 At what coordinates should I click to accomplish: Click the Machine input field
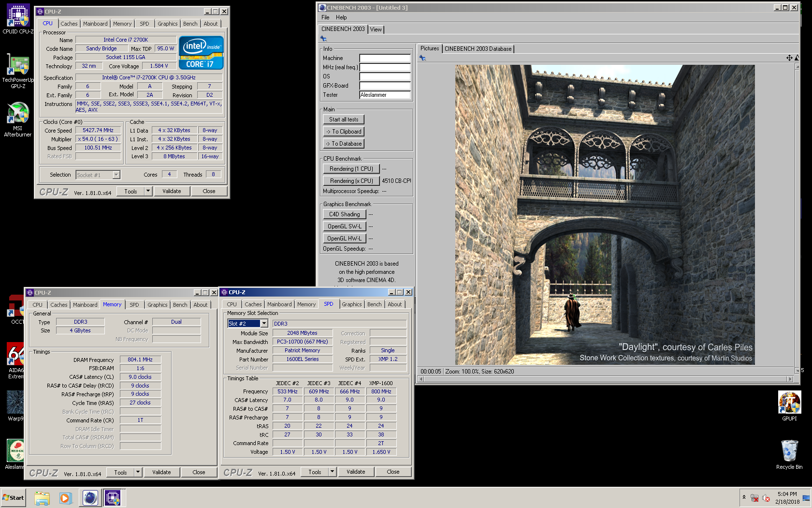385,58
